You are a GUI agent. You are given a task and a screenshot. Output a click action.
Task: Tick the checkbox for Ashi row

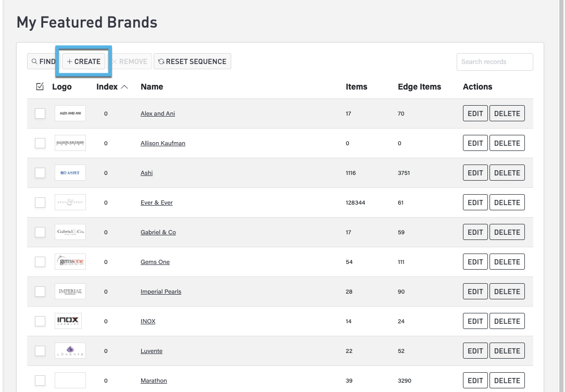click(x=40, y=173)
